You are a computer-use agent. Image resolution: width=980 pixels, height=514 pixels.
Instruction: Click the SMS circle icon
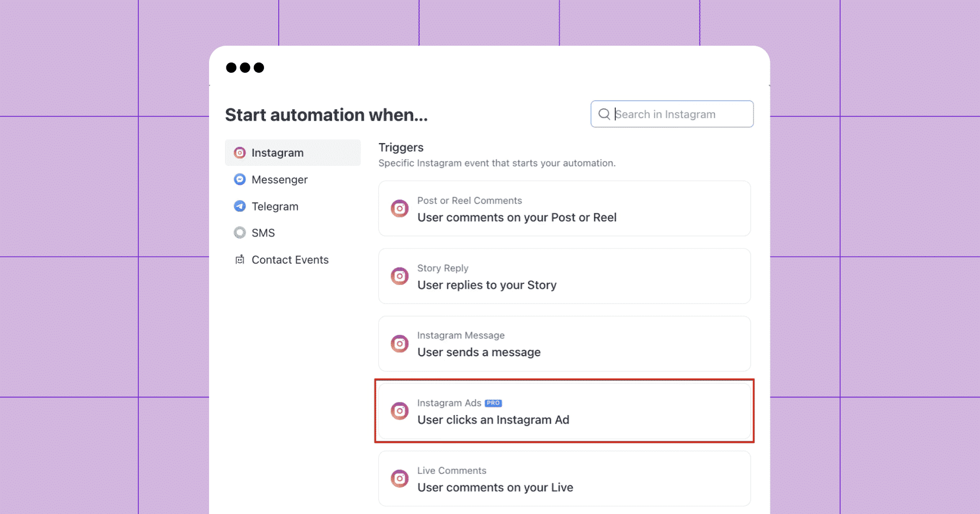[240, 233]
